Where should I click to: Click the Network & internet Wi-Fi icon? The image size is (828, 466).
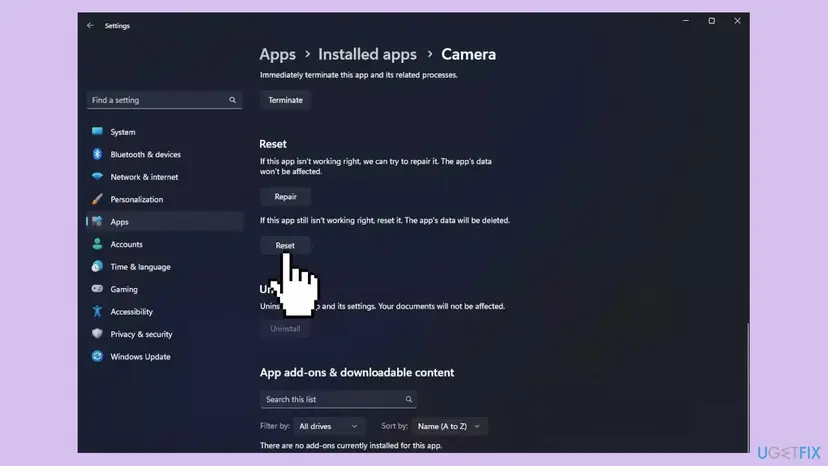coord(97,176)
